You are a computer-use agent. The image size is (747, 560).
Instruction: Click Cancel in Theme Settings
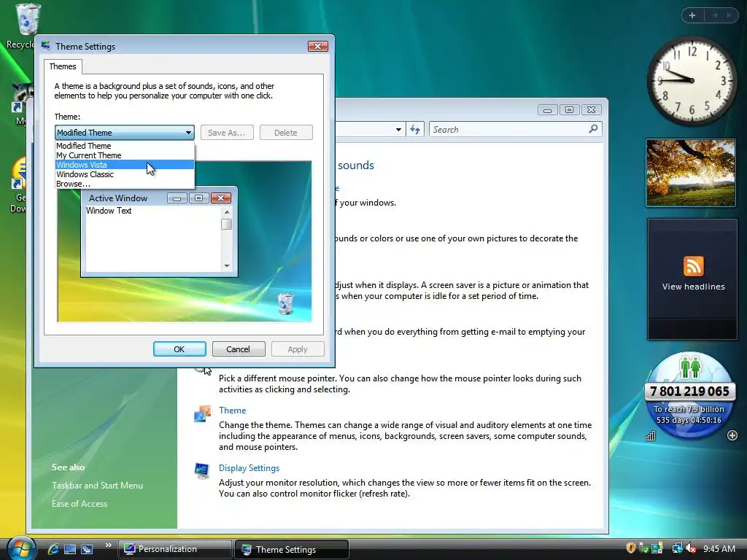239,349
